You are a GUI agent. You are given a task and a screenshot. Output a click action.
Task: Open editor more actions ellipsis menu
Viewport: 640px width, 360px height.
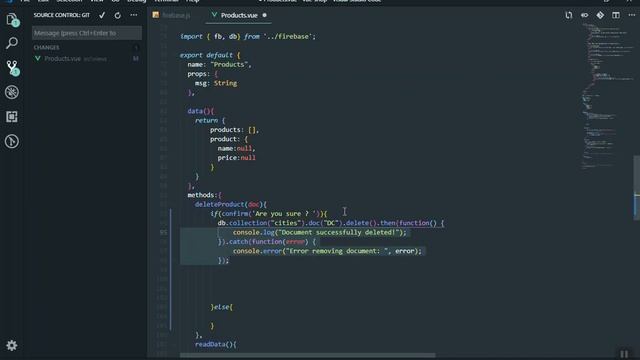[x=631, y=15]
